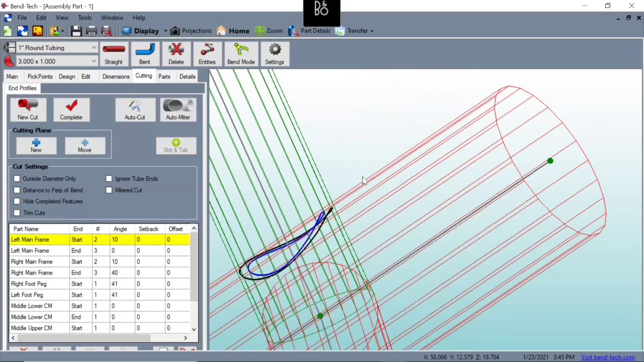Image resolution: width=644 pixels, height=362 pixels.
Task: Open Projections with the camera icon
Action: point(191,31)
